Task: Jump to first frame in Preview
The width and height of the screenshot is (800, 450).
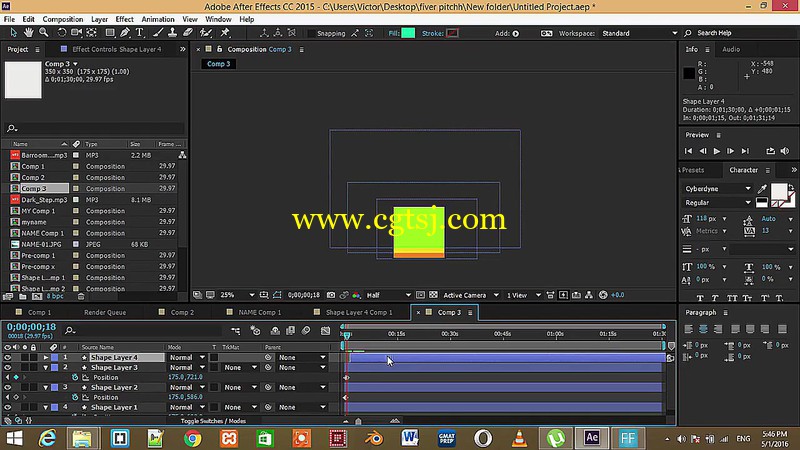Action: pyautogui.click(x=688, y=151)
